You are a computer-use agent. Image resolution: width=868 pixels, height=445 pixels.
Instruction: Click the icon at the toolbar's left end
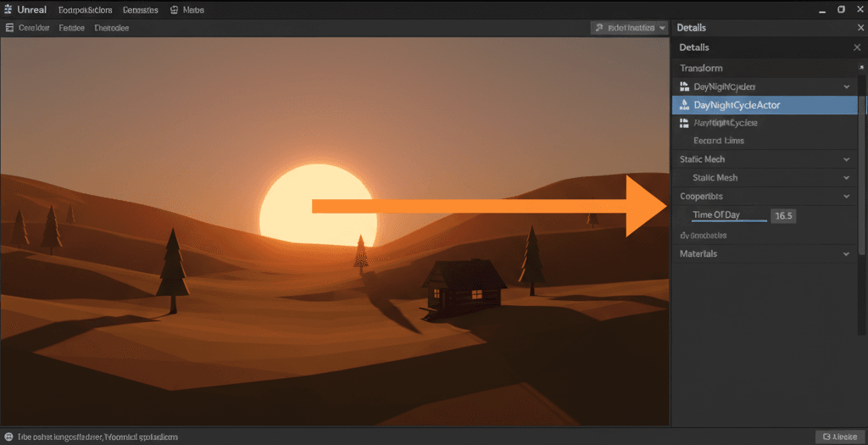click(8, 27)
